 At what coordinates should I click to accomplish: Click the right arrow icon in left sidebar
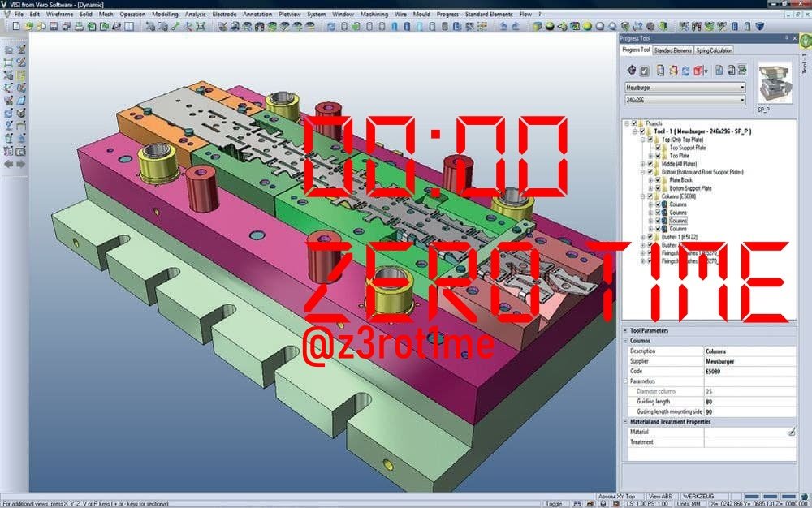[21, 164]
